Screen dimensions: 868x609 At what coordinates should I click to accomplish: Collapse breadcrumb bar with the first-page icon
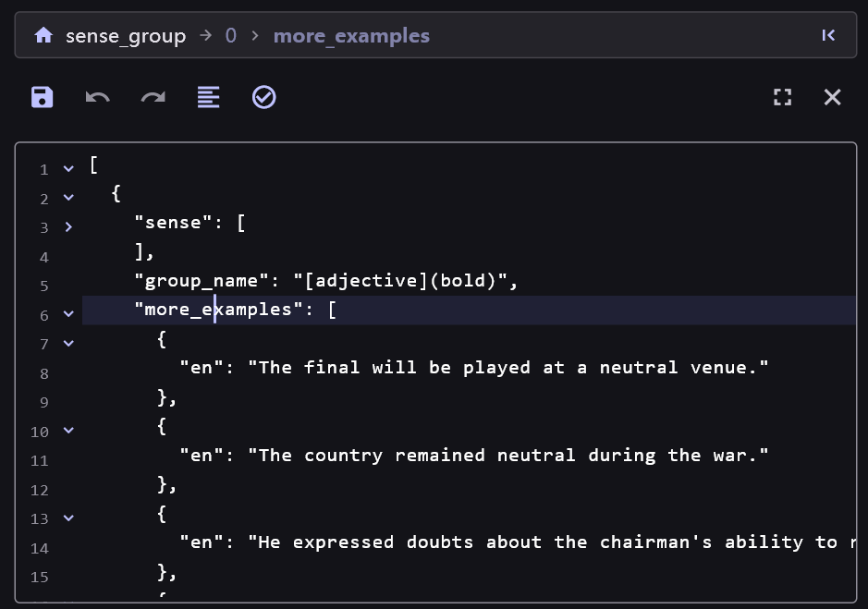pyautogui.click(x=828, y=36)
